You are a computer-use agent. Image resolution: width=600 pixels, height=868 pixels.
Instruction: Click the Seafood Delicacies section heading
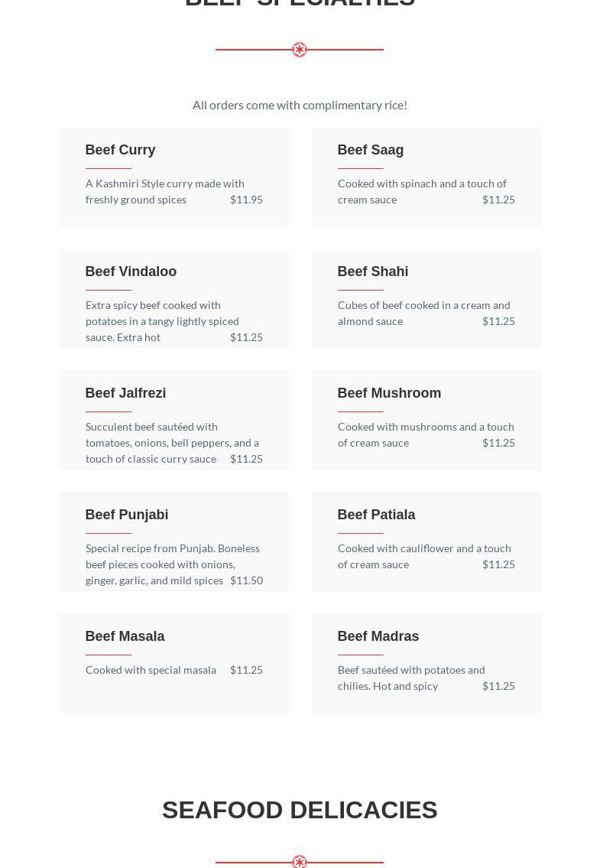click(x=300, y=810)
